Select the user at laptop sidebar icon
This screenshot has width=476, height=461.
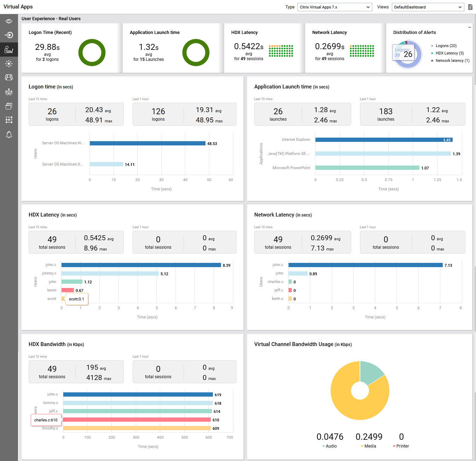[9, 50]
